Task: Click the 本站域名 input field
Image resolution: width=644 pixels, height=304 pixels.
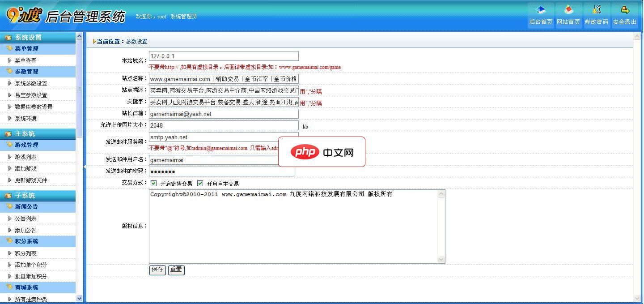Action: coord(223,56)
